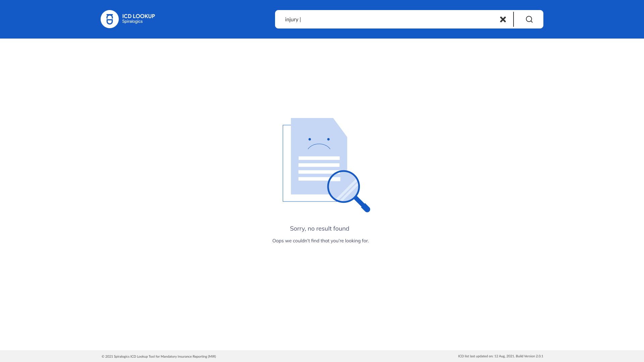
Task: Click the "Oops we couldn't find" message
Action: tap(320, 241)
